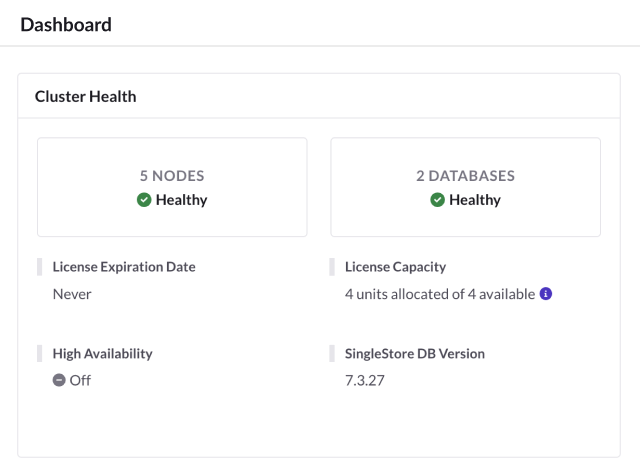Screen dimensions: 640x476
Task: Click the 2 DATABASES heading text
Action: [466, 176]
